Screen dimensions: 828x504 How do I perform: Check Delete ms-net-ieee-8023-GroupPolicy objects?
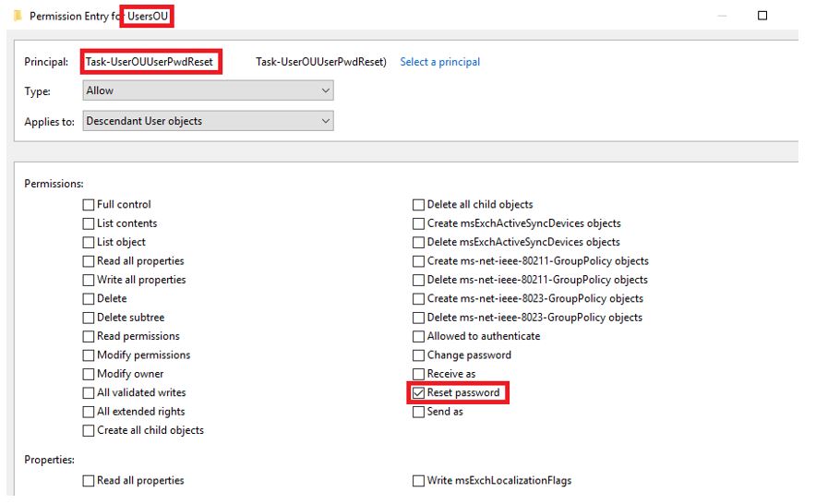418,318
